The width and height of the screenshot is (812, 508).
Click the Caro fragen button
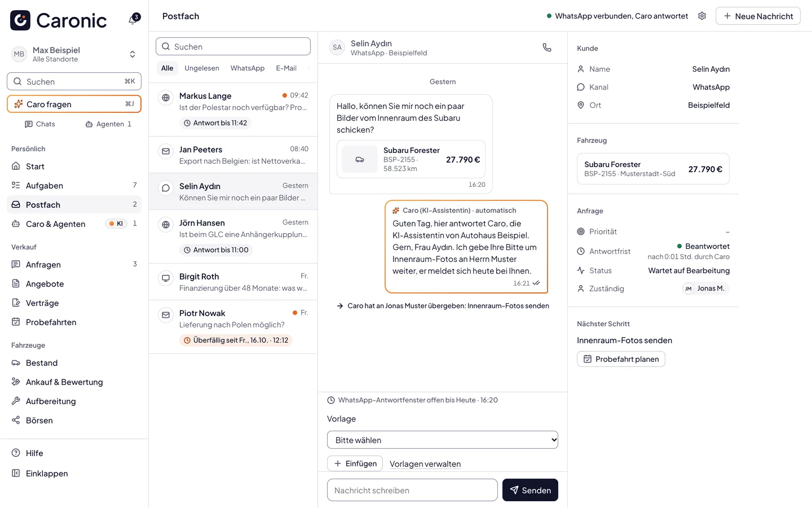pos(74,104)
